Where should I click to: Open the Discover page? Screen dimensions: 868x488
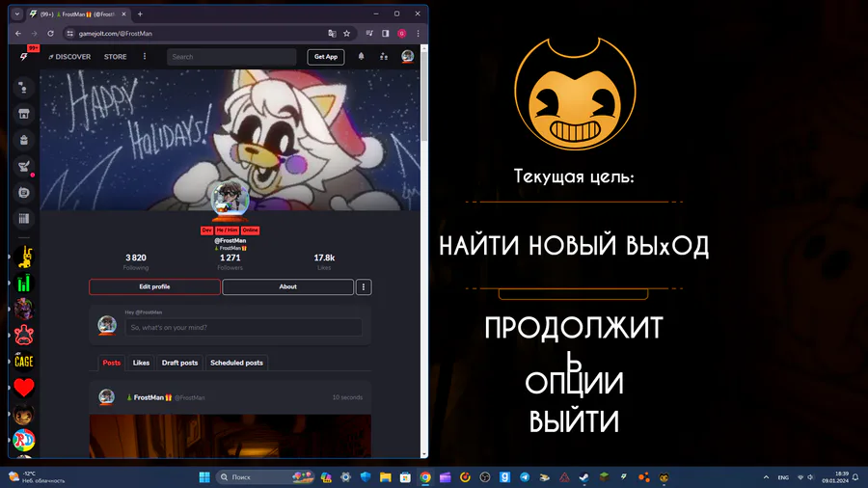pos(69,57)
